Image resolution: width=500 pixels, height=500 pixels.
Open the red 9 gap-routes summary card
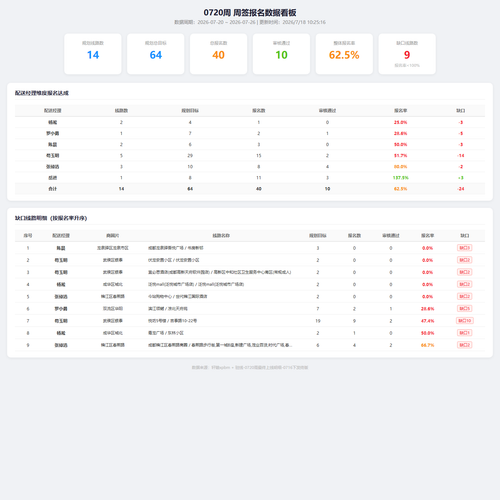pos(407,54)
